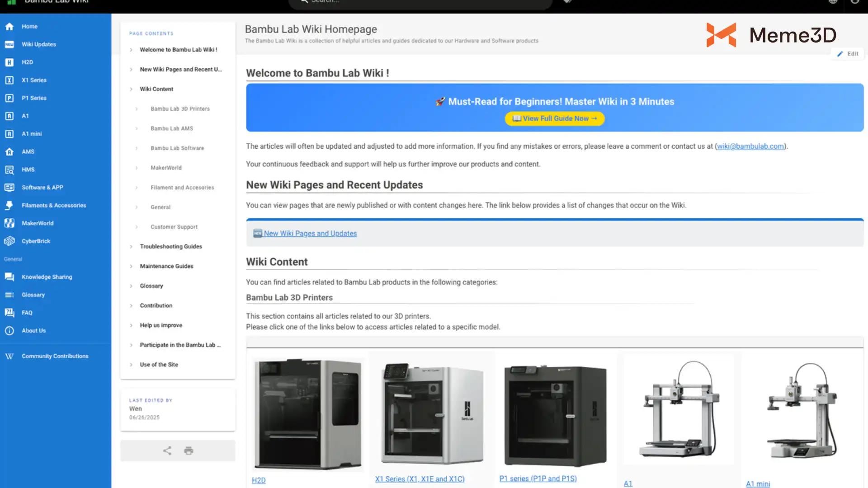Click the MakerWorld sidebar icon
The image size is (868, 488).
(9, 223)
